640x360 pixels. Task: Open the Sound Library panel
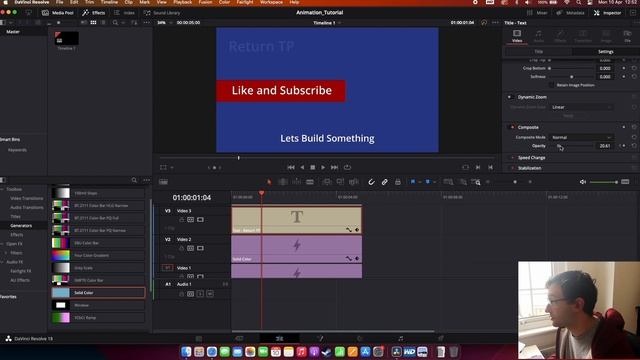(162, 13)
